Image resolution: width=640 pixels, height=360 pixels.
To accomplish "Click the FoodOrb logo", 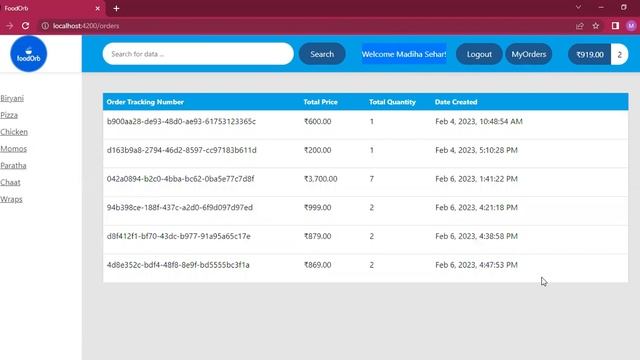I will [x=29, y=54].
